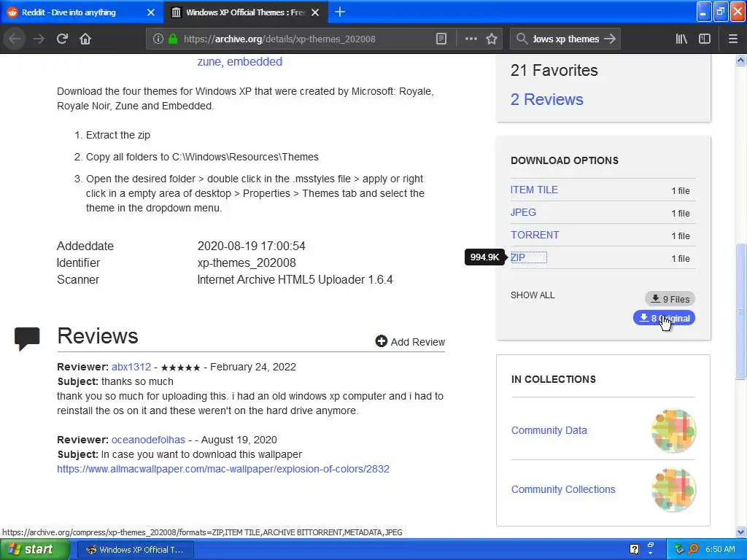Screen dimensions: 747x560
Task: Click the Addeddate value 2020-08-19 17:00:54
Action: [251, 246]
